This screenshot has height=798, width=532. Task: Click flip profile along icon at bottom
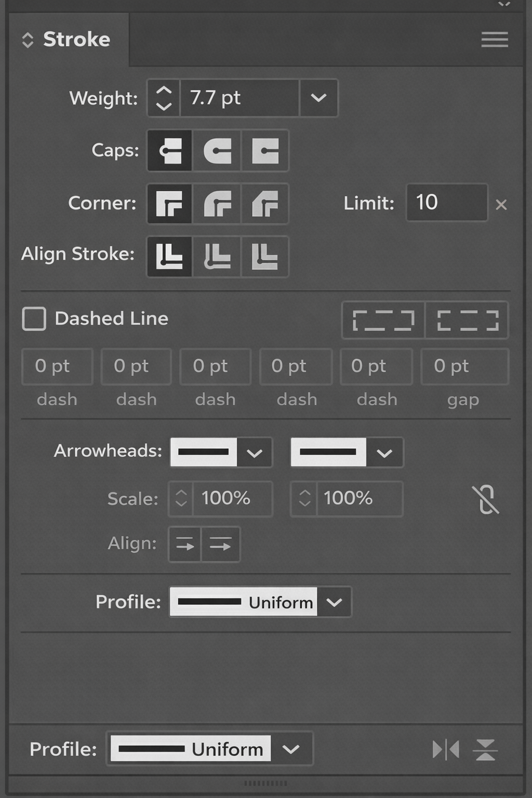pyautogui.click(x=446, y=749)
